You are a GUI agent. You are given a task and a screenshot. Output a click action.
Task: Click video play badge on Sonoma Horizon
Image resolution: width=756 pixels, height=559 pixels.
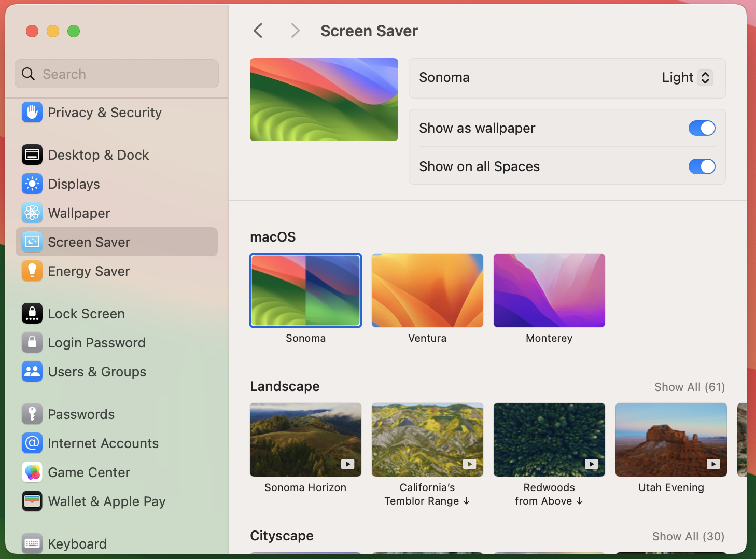point(347,464)
